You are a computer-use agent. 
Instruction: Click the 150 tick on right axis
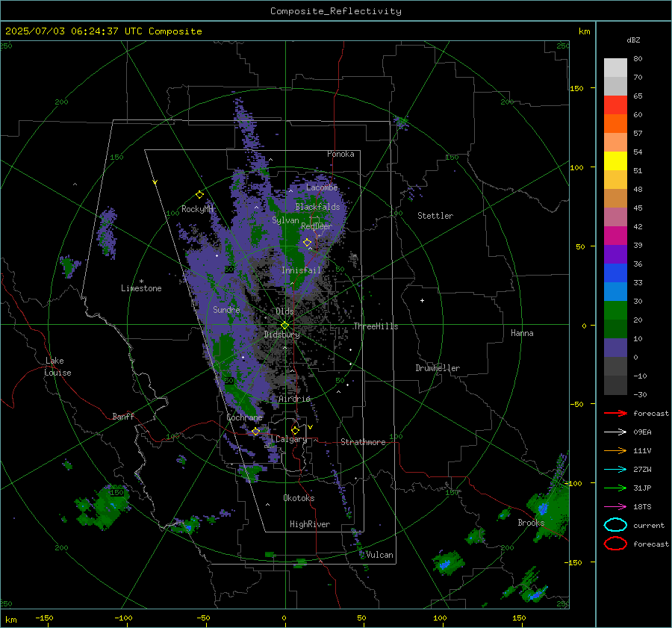click(576, 88)
